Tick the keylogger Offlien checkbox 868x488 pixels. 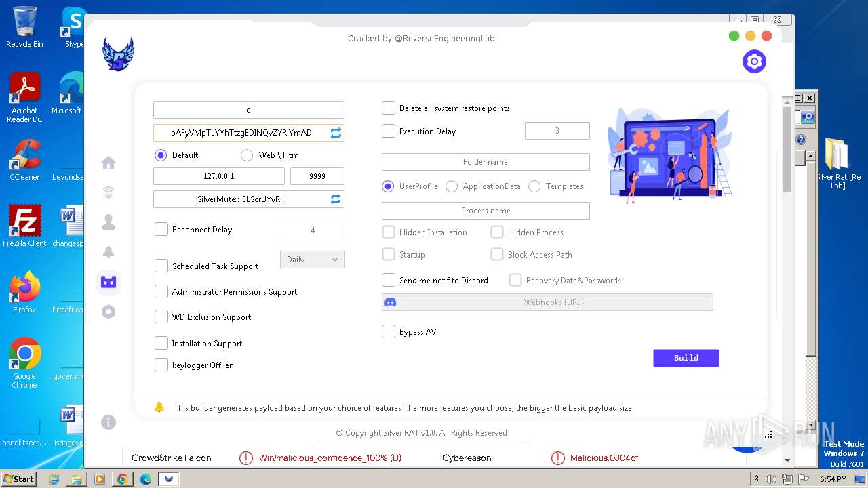click(x=161, y=365)
